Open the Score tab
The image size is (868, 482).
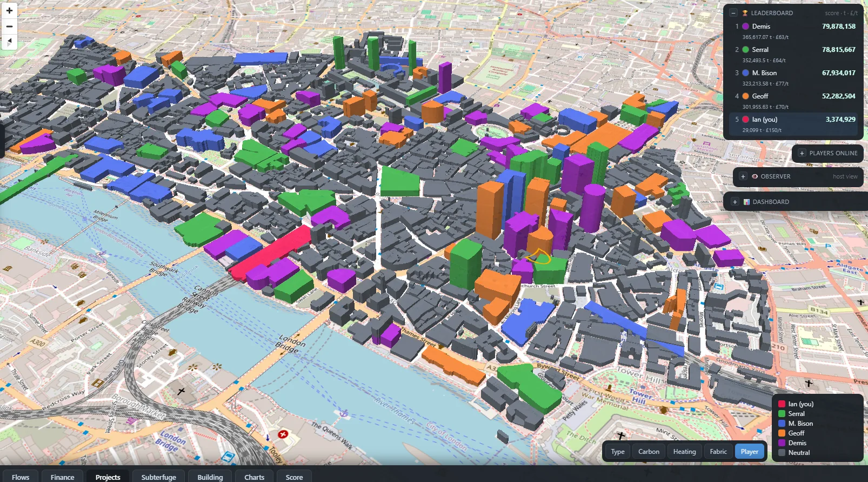point(294,476)
